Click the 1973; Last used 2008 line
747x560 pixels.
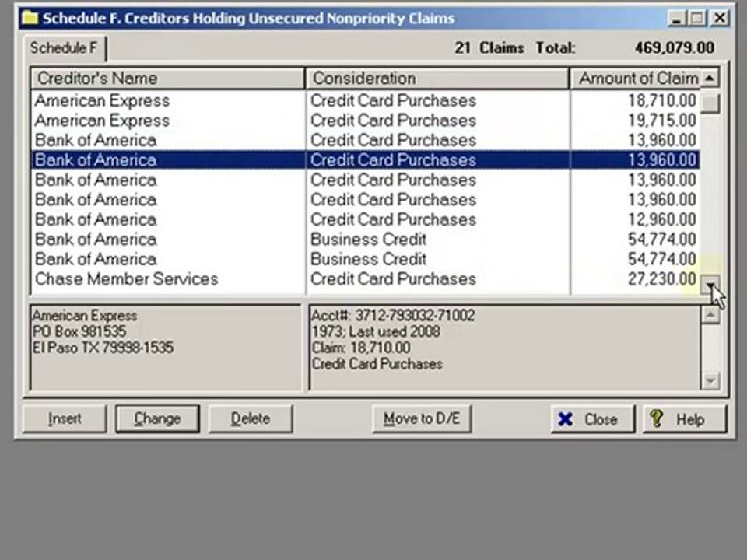(376, 331)
